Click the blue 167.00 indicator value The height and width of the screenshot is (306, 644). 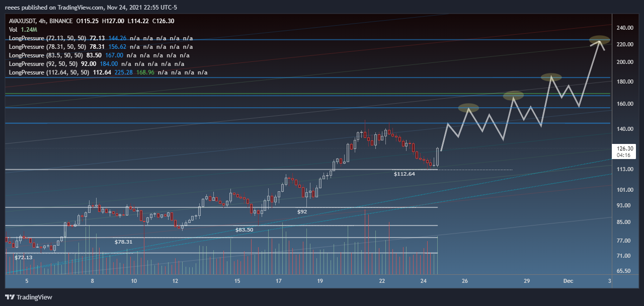point(114,55)
